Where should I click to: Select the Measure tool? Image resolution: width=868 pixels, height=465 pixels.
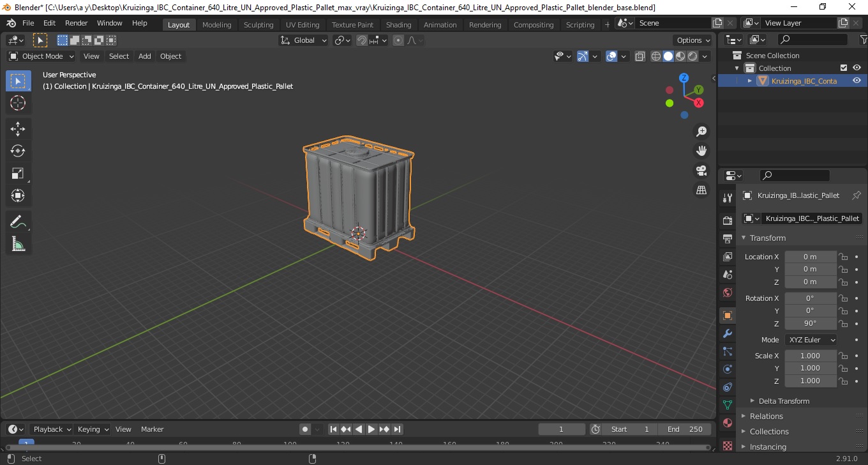pos(18,244)
